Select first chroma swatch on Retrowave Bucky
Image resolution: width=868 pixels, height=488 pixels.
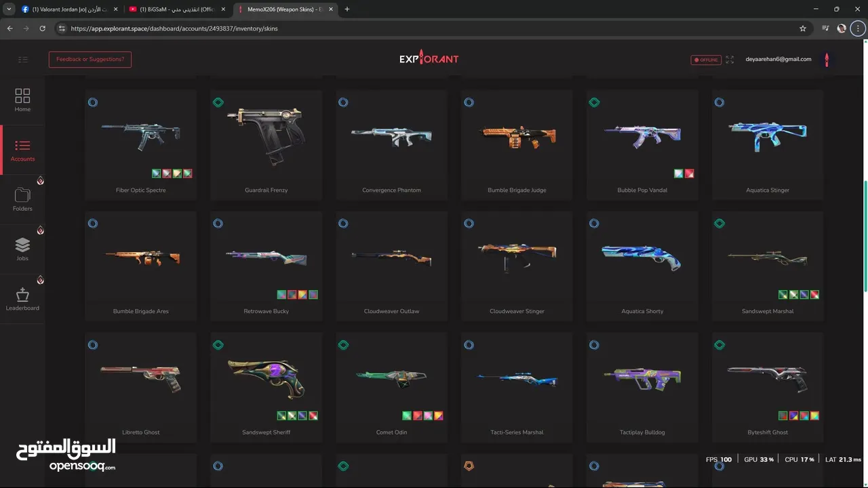click(281, 295)
